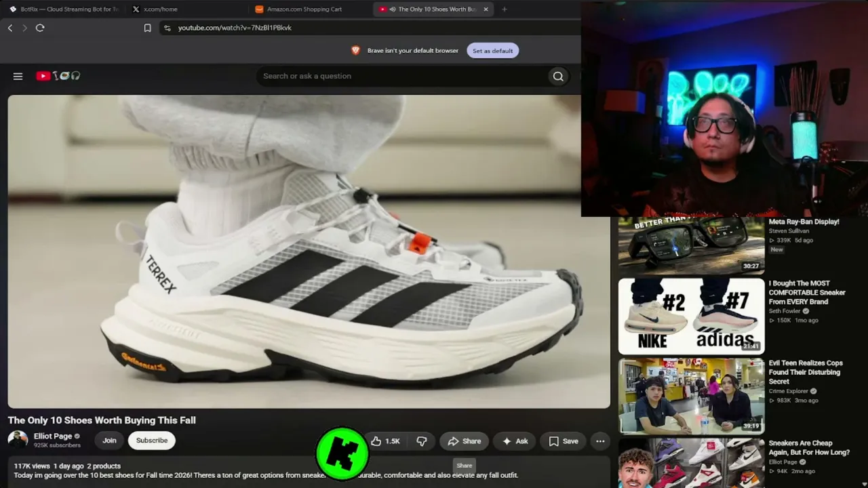868x488 pixels.
Task: Click the '925K subscribers' text
Action: 57,445
